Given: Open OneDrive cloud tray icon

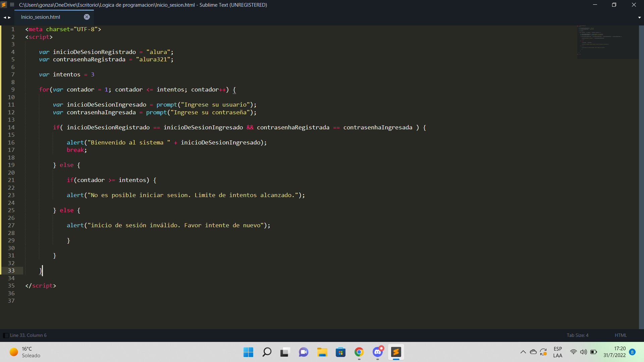Looking at the screenshot, I should click(533, 352).
